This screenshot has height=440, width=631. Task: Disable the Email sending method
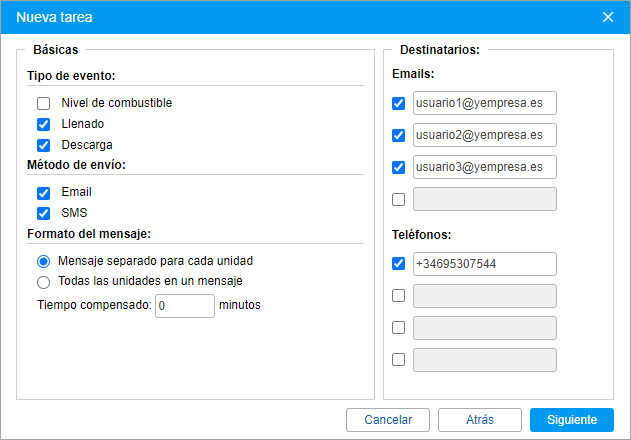(43, 193)
